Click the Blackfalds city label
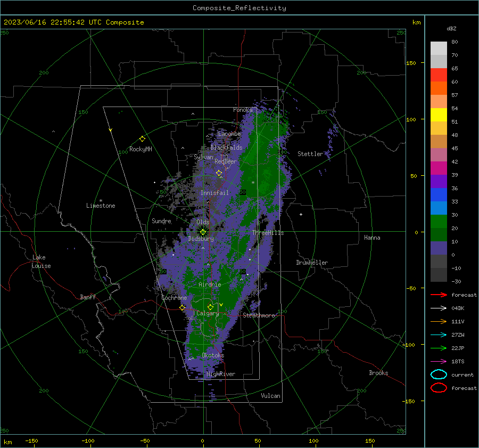479x448 pixels. click(x=226, y=148)
